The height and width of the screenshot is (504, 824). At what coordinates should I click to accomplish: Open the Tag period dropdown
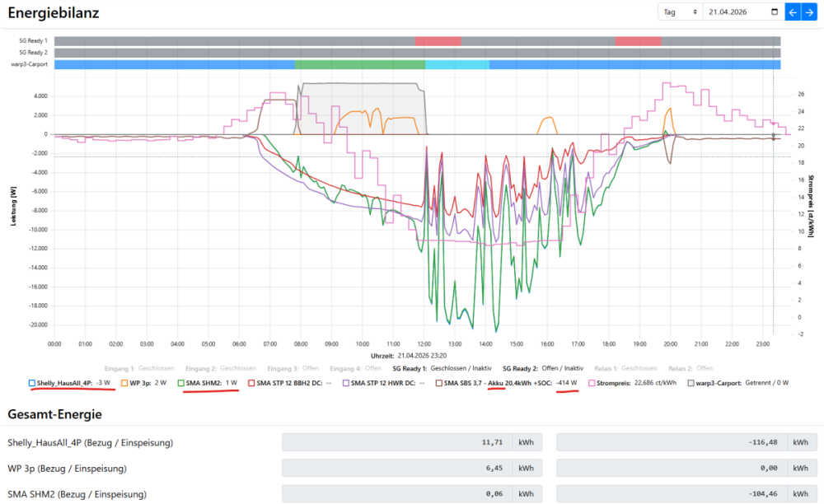680,12
